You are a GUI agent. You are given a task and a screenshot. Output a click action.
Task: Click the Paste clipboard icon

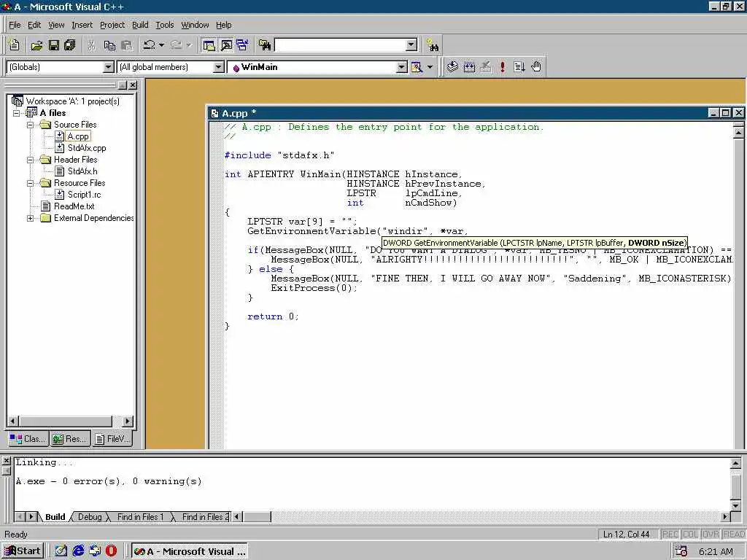point(127,45)
